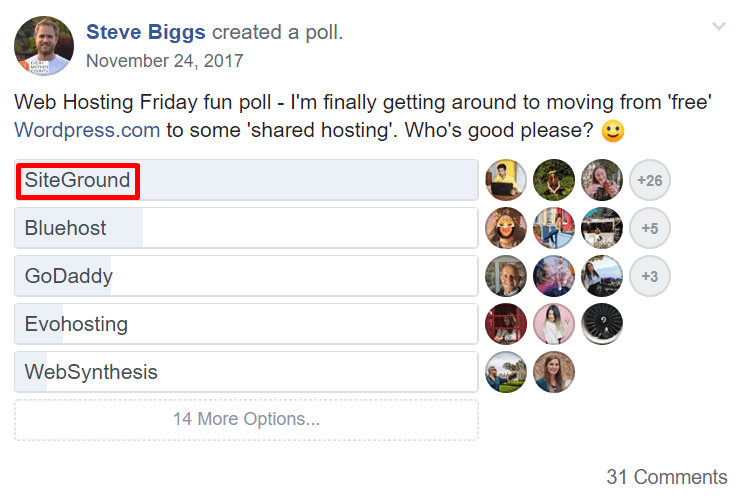Screen dimensions: 740x498
Task: Click first voter avatar next to Bluehost
Action: (x=505, y=228)
